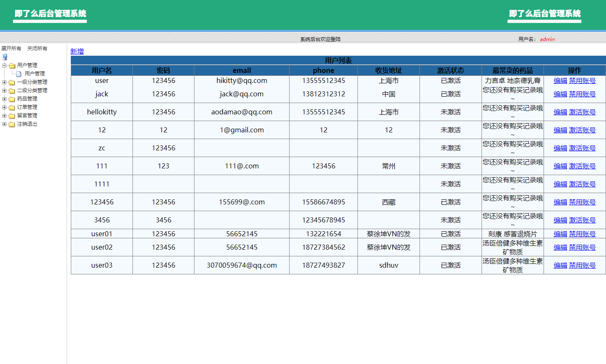Expand the 注销退出 tree node
The image size is (606, 364).
(x=5, y=124)
